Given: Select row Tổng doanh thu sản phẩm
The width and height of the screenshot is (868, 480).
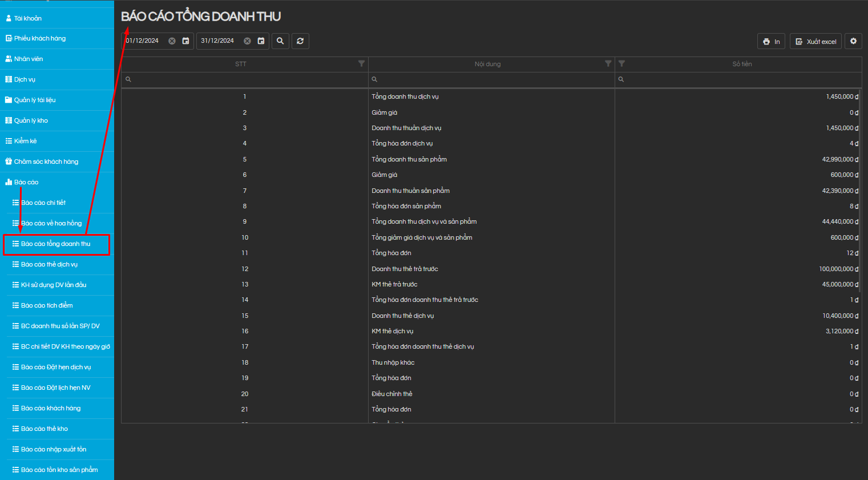Looking at the screenshot, I should [409, 159].
